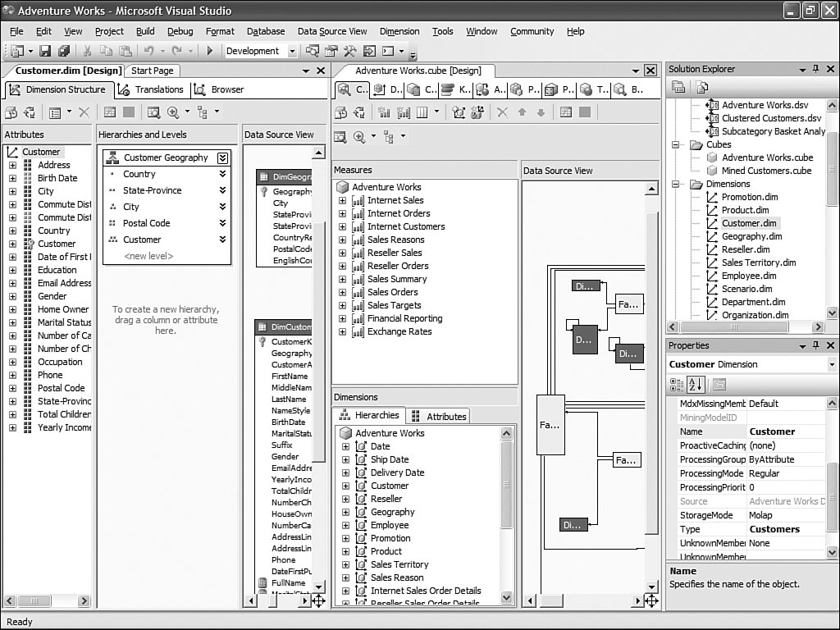Click Delete X icon in dimension toolbar
The width and height of the screenshot is (840, 630).
tap(84, 112)
